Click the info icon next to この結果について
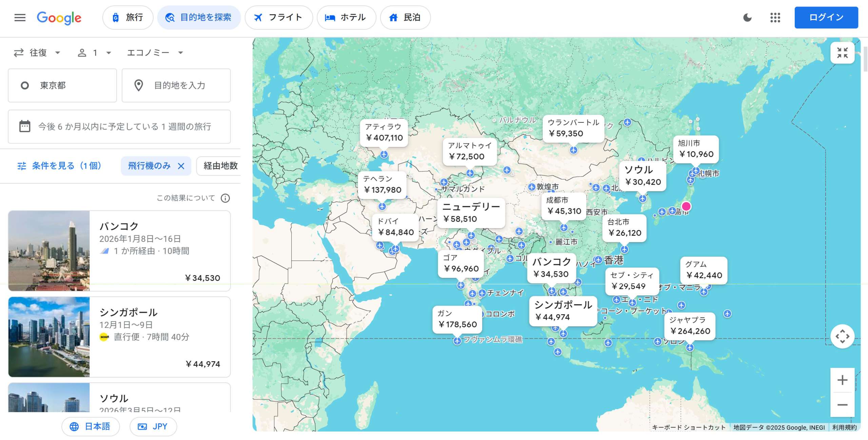Image resolution: width=868 pixels, height=440 pixels. tap(225, 198)
